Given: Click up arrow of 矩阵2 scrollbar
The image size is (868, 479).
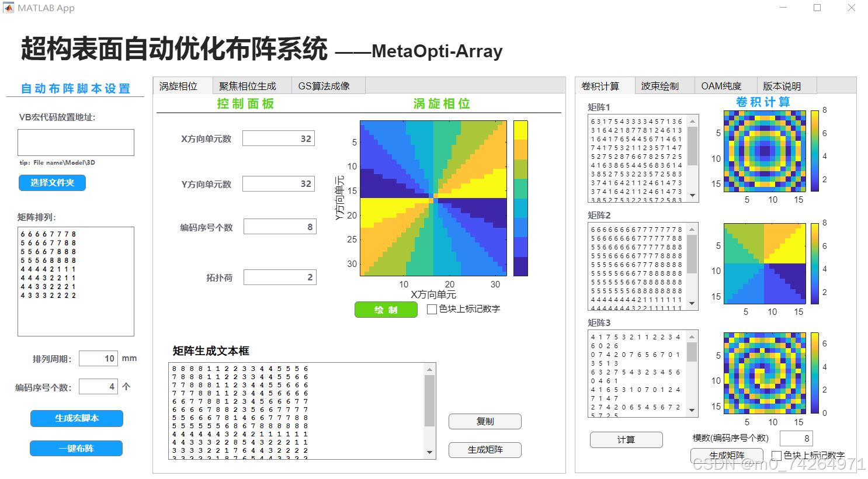Looking at the screenshot, I should click(x=693, y=229).
